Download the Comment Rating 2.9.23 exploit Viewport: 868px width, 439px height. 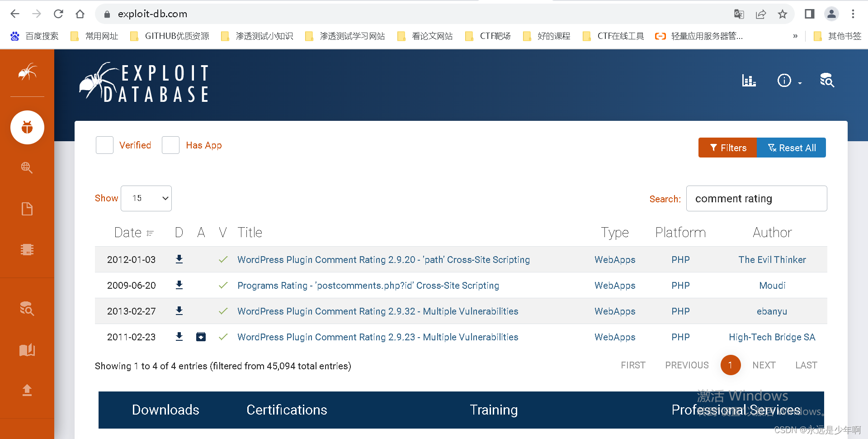(179, 336)
